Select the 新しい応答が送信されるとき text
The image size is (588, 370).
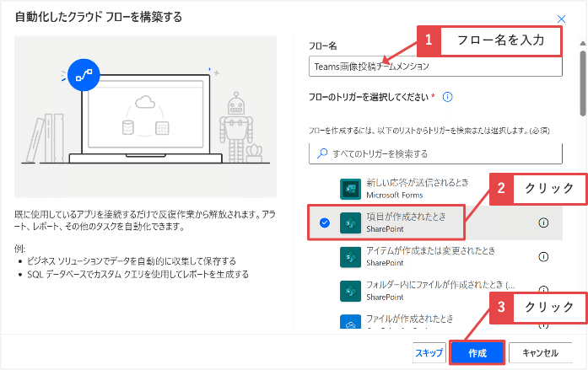(418, 183)
